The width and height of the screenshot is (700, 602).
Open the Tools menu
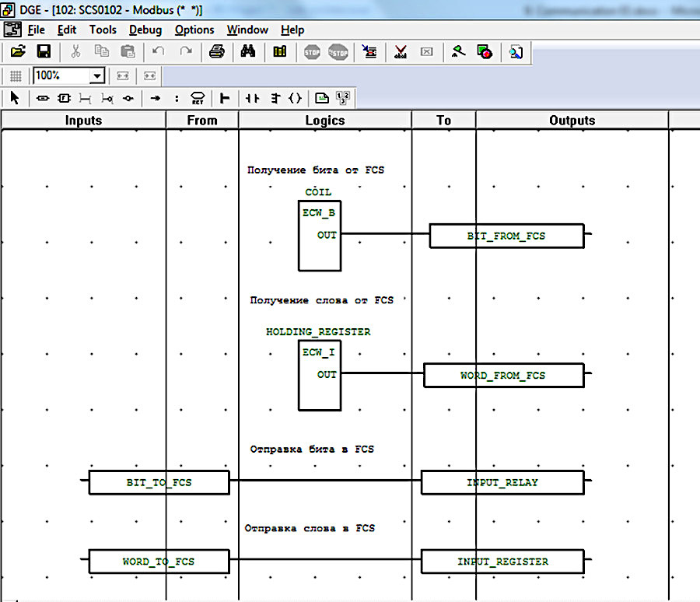(103, 30)
